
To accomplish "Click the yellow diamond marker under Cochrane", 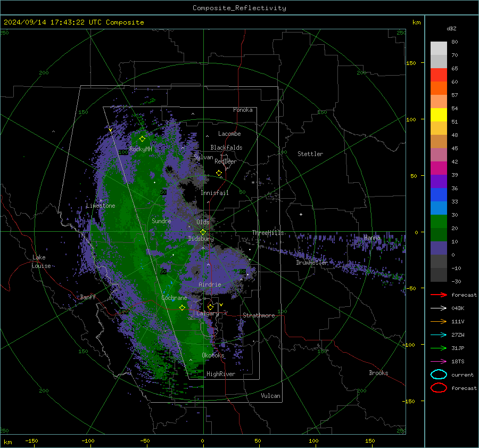I will tap(182, 308).
